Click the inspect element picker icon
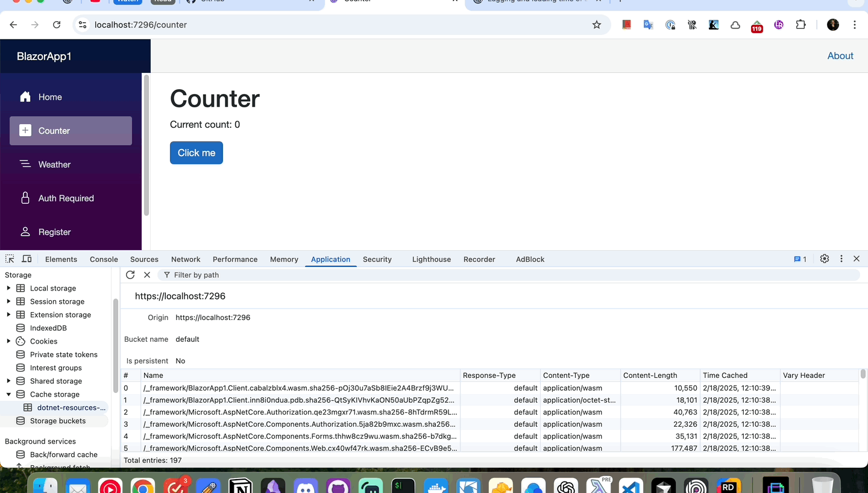The width and height of the screenshot is (868, 493). [10, 259]
